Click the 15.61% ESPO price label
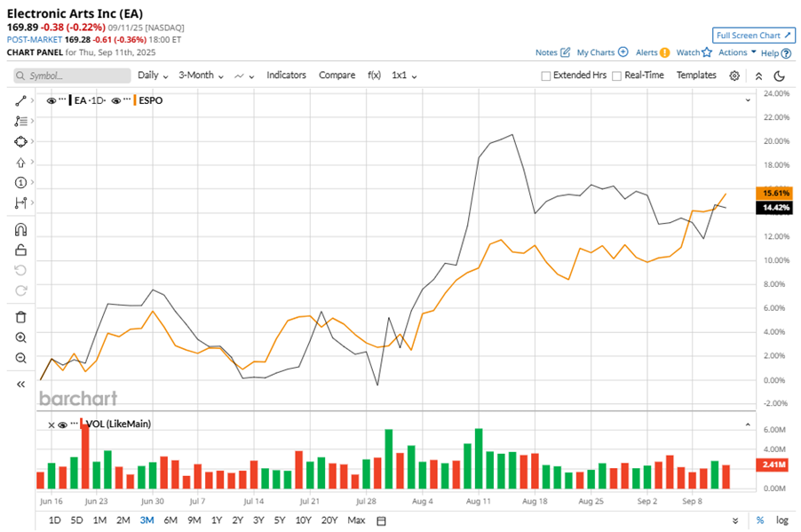Viewport: 801px width, 532px height. [774, 194]
